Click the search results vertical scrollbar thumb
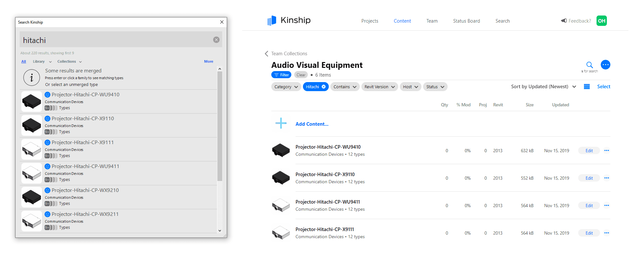 coord(220,126)
